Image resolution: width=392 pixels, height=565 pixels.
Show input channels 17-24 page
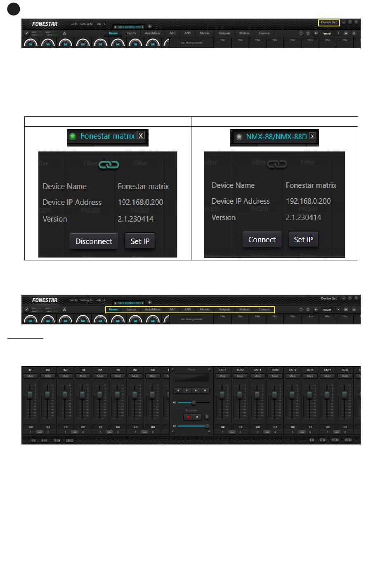point(57,440)
